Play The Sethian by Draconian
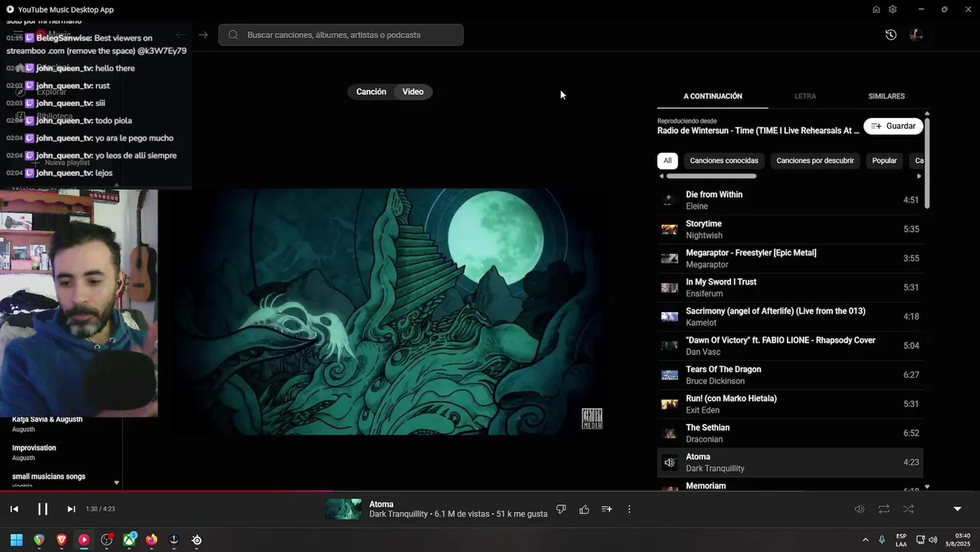The height and width of the screenshot is (552, 980). click(790, 433)
